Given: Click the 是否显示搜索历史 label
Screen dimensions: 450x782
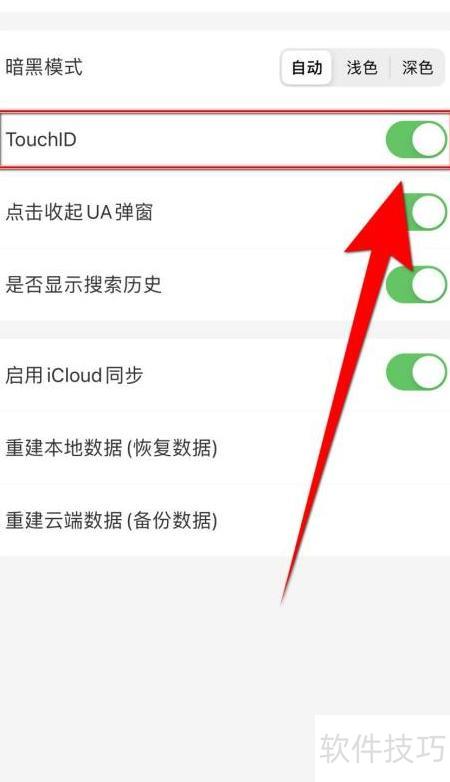Looking at the screenshot, I should click(x=83, y=285).
